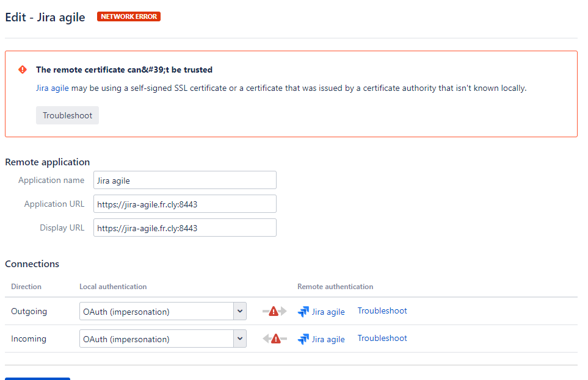Click the red error icon in the certificate alert
The image size is (588, 380).
23,70
